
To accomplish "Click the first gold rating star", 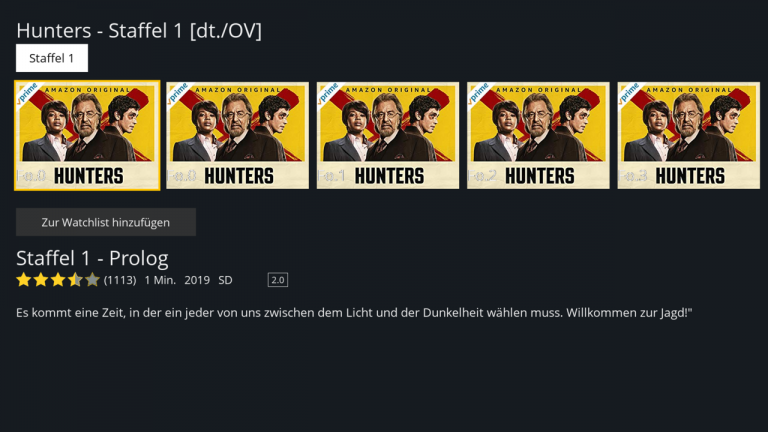I will coord(24,280).
